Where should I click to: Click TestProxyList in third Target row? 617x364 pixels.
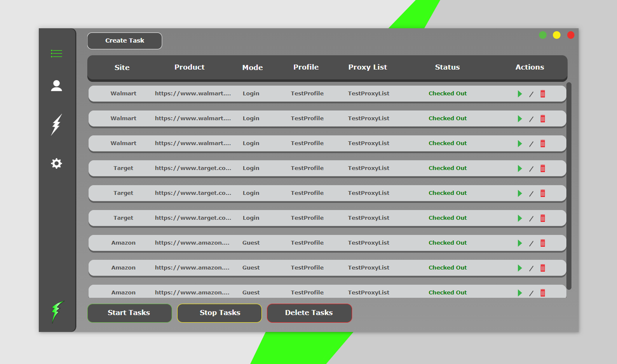(x=369, y=218)
